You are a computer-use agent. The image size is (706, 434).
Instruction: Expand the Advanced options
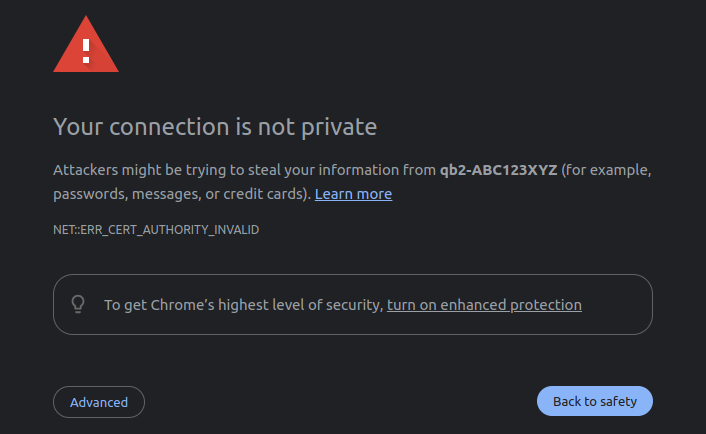(x=98, y=402)
